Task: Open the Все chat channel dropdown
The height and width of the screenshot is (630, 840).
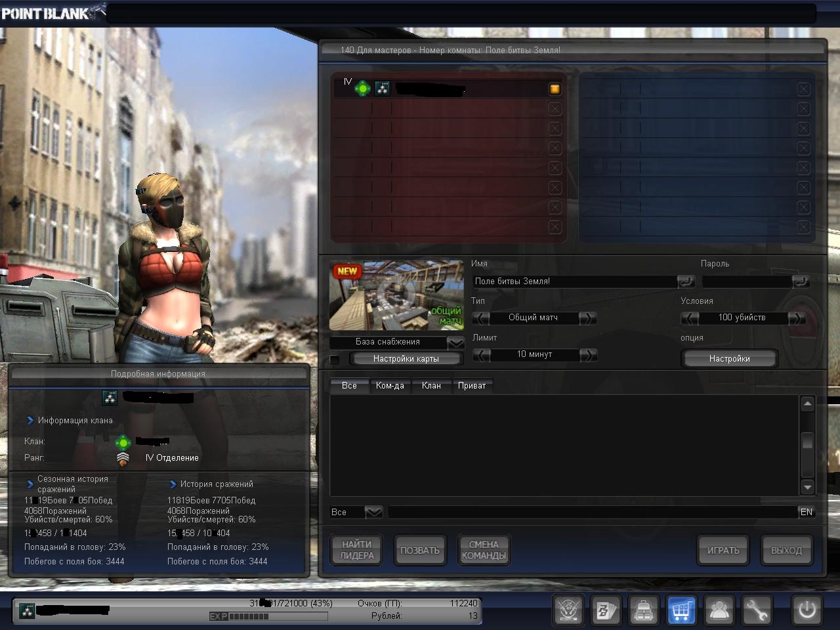Action: coord(373,512)
